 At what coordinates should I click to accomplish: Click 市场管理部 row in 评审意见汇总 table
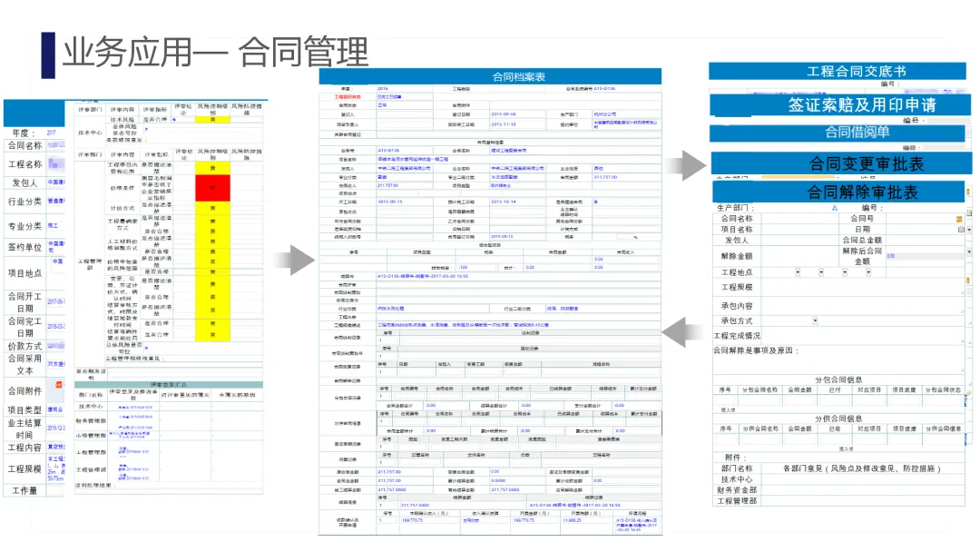[169, 435]
